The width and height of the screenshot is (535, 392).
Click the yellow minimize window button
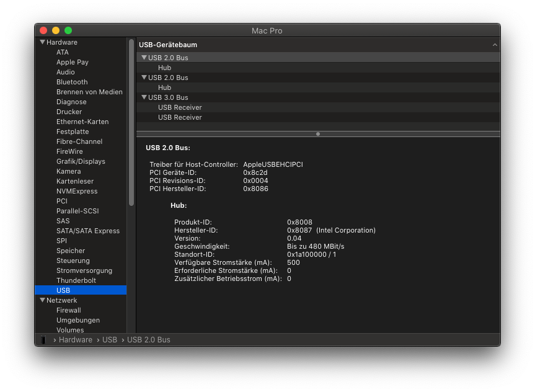pos(56,30)
